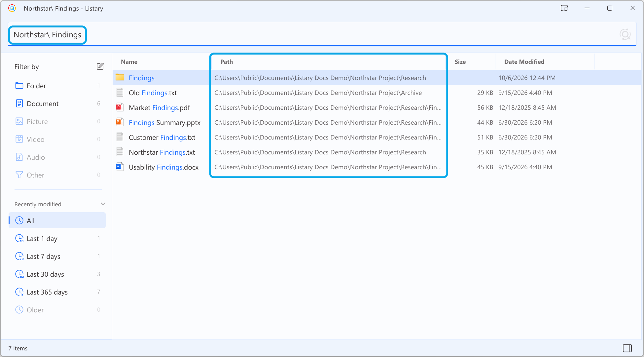Click the Archive path of Old Findings.txt
The width and height of the screenshot is (644, 357).
pyautogui.click(x=318, y=93)
